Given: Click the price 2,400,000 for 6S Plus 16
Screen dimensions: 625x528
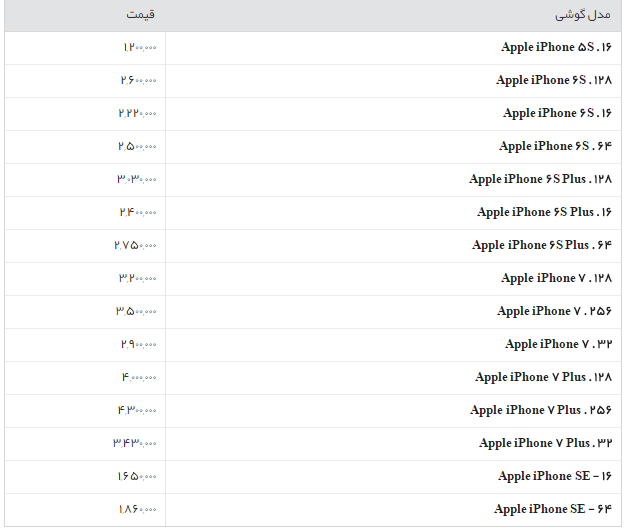Looking at the screenshot, I should 138,213.
